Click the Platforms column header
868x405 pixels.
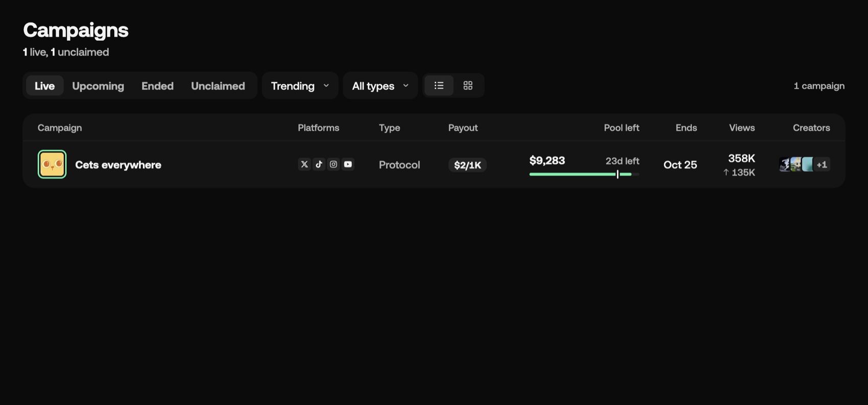[x=319, y=128]
